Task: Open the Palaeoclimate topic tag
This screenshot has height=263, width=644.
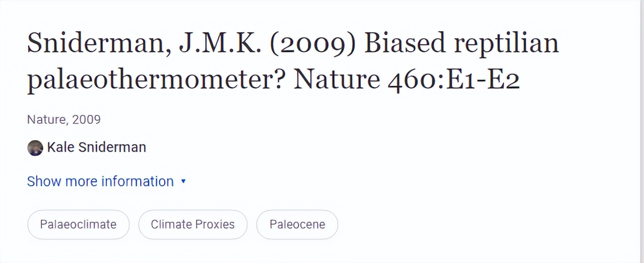Action: [78, 224]
